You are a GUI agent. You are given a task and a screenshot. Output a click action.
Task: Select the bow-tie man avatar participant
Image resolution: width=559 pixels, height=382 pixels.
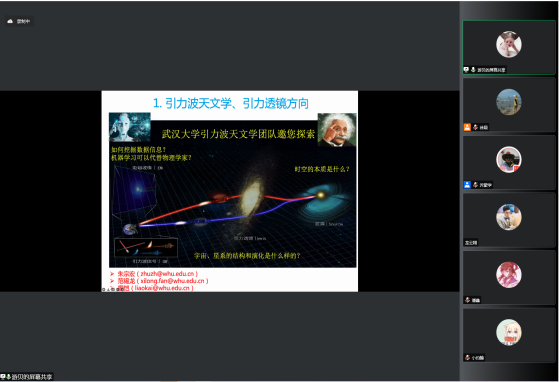509,217
